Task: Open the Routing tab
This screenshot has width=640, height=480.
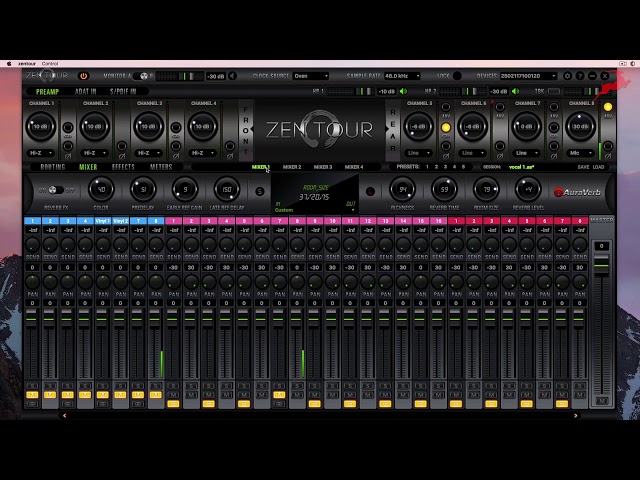Action: [53, 167]
